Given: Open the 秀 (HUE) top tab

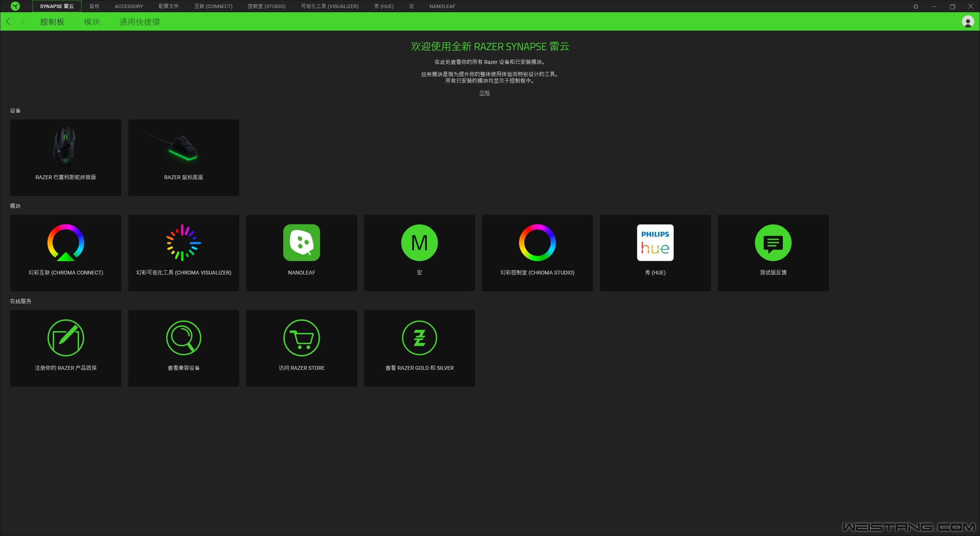Looking at the screenshot, I should pyautogui.click(x=384, y=6).
